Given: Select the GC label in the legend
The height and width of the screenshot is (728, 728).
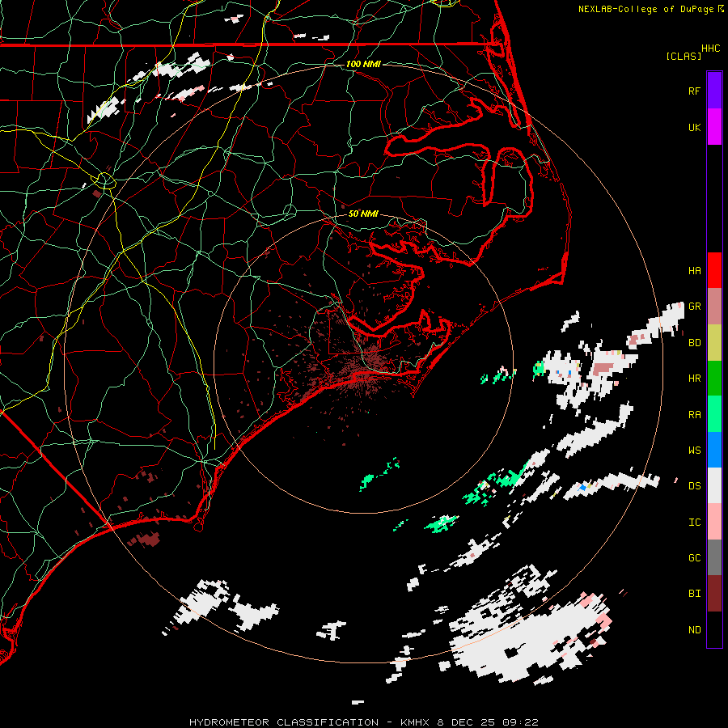Looking at the screenshot, I should (x=694, y=558).
